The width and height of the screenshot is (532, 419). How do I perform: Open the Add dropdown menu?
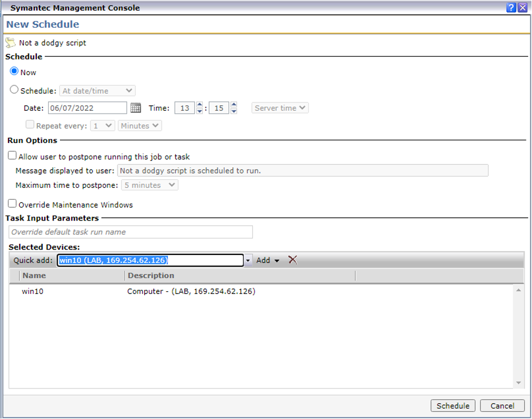tap(268, 260)
